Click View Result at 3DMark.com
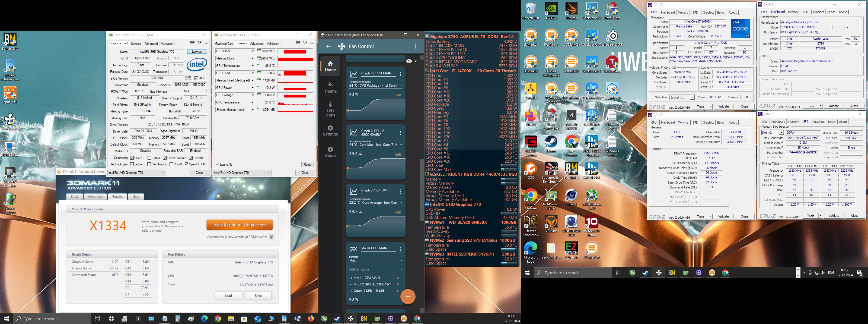Image resolution: width=868 pixels, height=324 pixels. click(240, 225)
